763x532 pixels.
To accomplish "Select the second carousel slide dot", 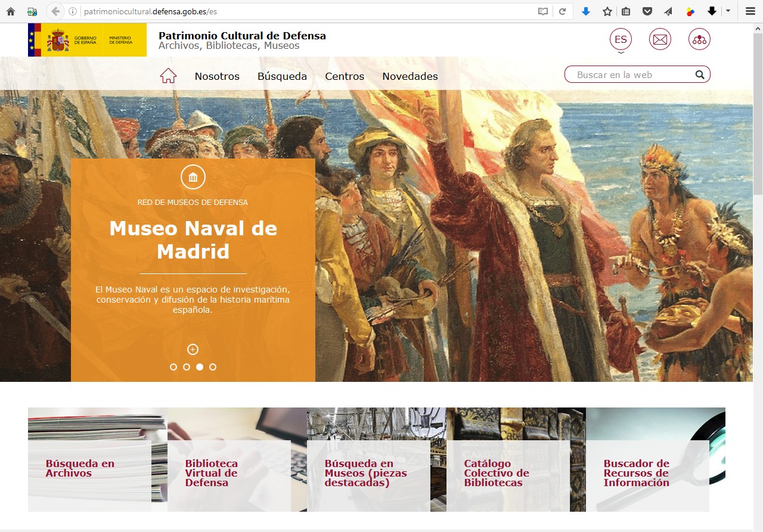I will click(x=187, y=367).
